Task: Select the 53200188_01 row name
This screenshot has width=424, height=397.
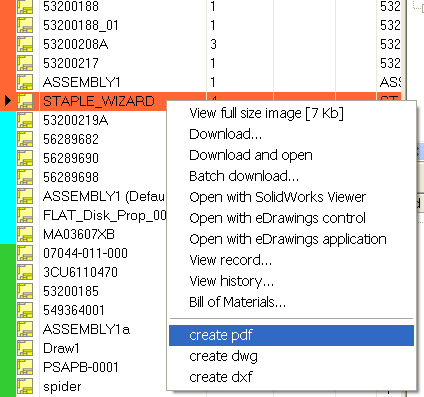Action: [x=81, y=26]
